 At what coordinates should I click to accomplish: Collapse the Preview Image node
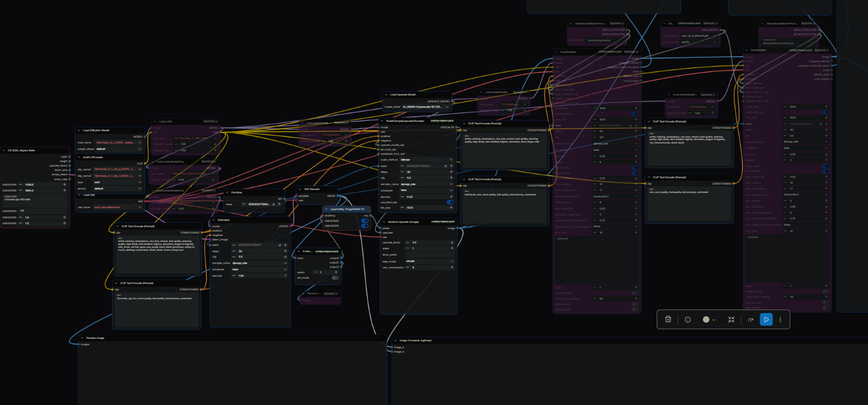click(x=82, y=338)
